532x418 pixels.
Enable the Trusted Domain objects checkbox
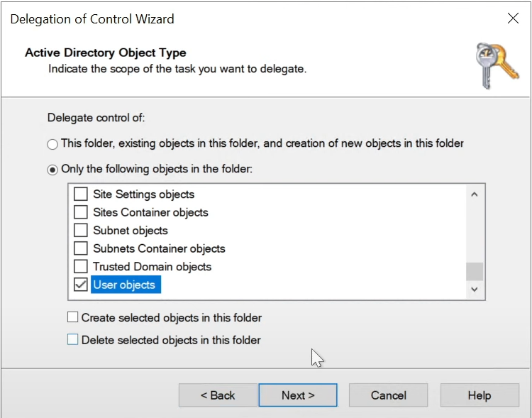coord(81,267)
